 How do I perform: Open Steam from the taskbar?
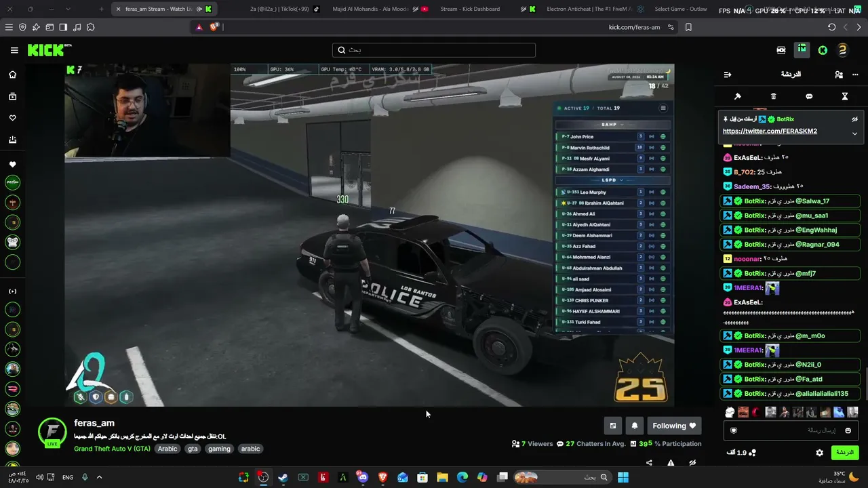283,477
